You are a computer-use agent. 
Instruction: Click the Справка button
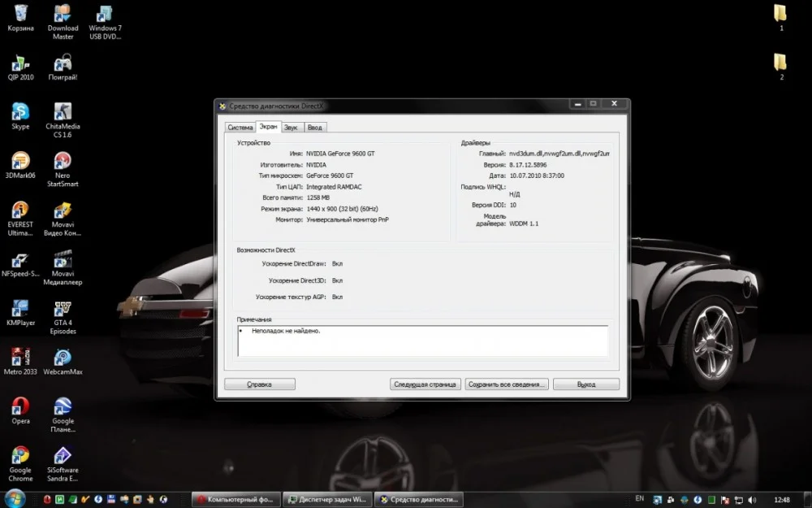259,384
